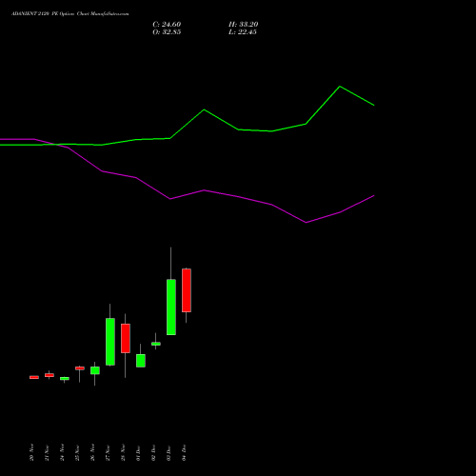
Task: Click the open value O: 32.85
Action: click(167, 32)
